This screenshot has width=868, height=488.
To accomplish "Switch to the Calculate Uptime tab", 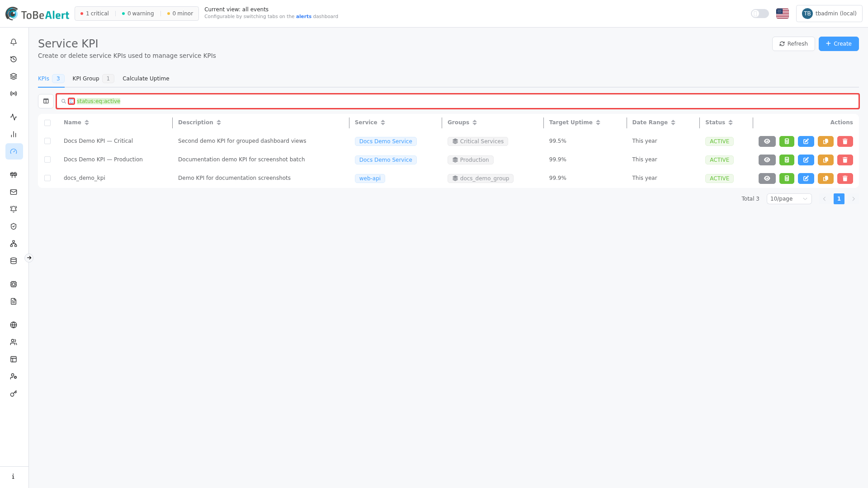I will click(x=146, y=79).
